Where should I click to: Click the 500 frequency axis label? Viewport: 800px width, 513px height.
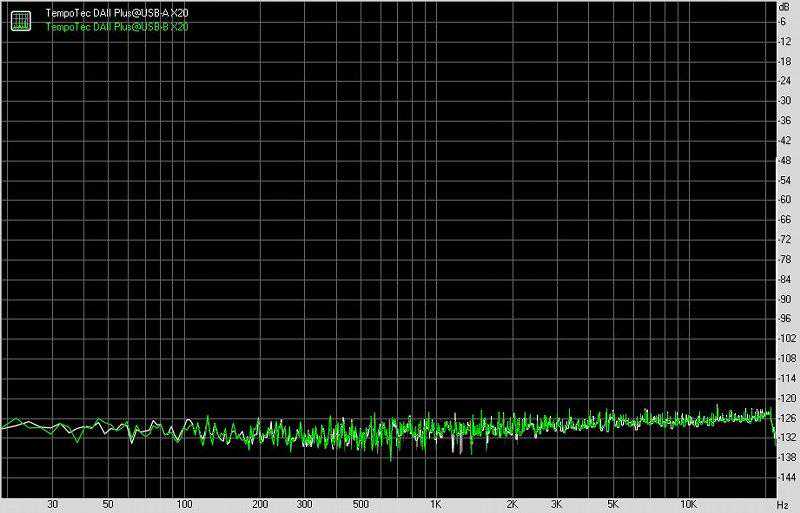tap(359, 505)
